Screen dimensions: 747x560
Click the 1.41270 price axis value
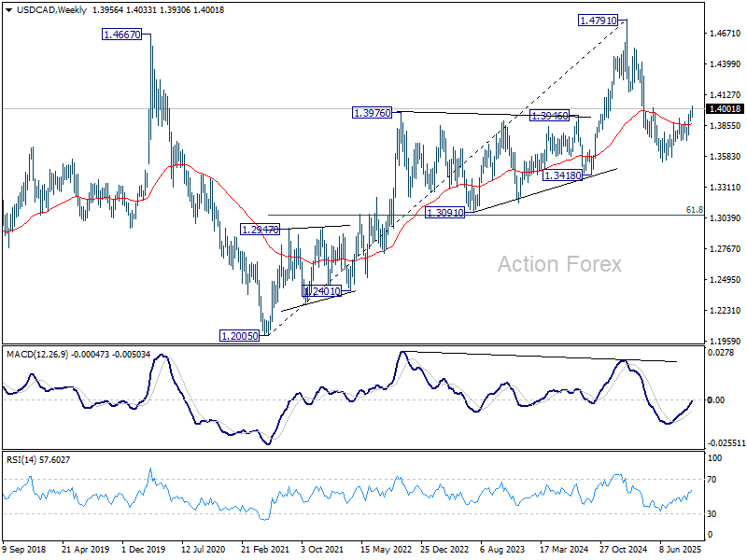point(726,95)
